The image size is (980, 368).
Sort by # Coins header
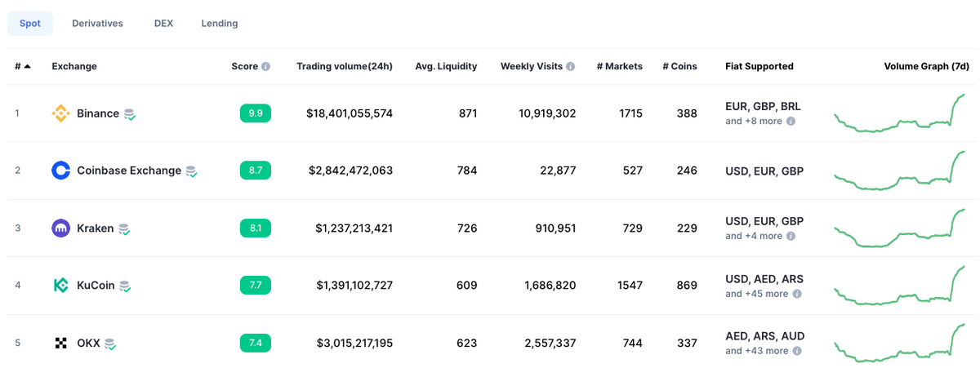[679, 67]
